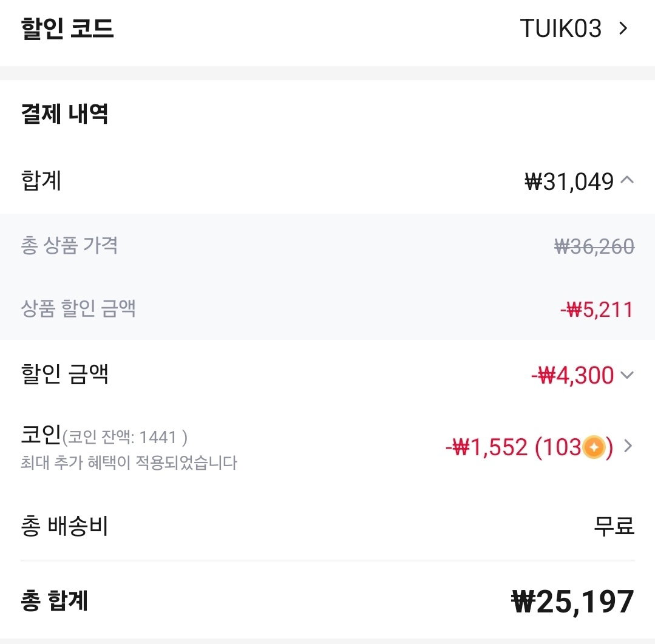Tap the 무료 shipping value
This screenshot has height=644, width=655.
click(x=614, y=526)
